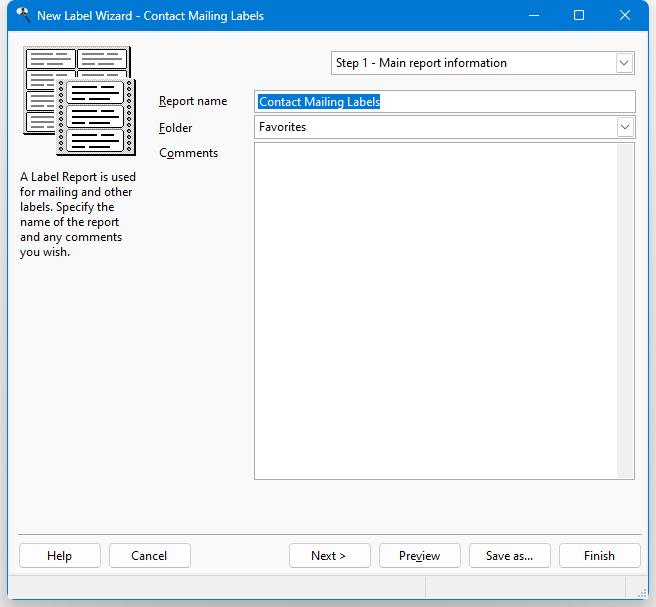Expand the Folder dropdown arrow
This screenshot has height=607, width=656.
pyautogui.click(x=624, y=127)
